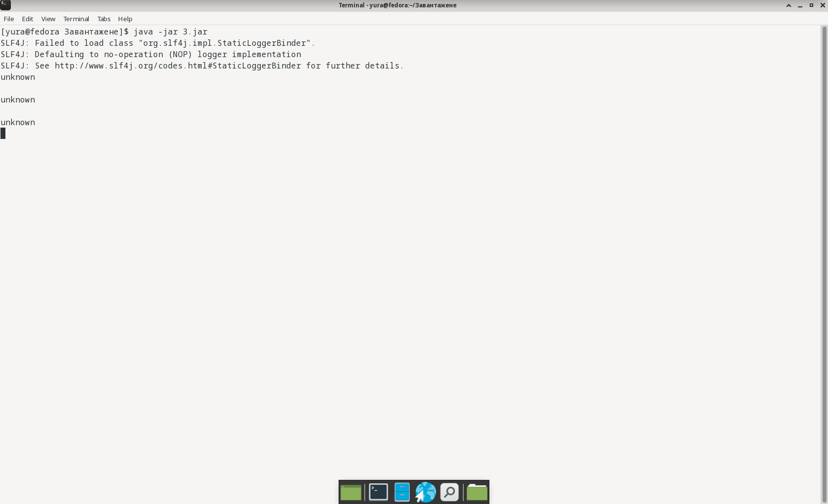Viewport: 828px width, 504px height.
Task: Open the show desktop icon in dock
Action: coord(351,492)
